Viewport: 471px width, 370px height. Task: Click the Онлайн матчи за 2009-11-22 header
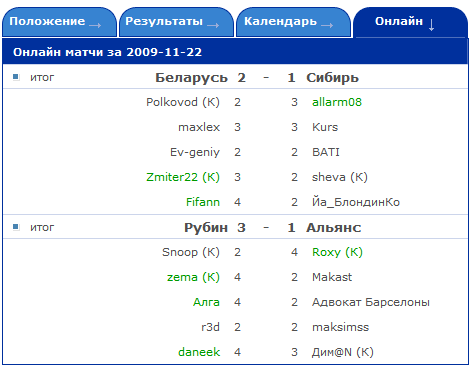[x=108, y=52]
